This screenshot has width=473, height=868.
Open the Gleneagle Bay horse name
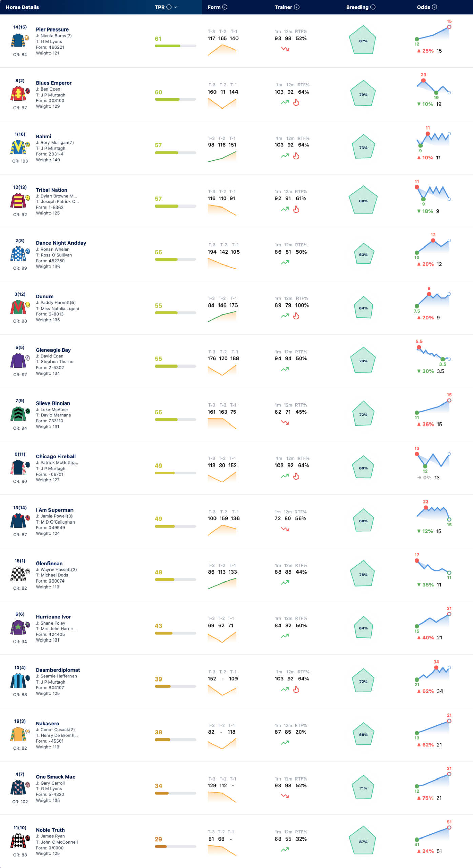click(53, 350)
